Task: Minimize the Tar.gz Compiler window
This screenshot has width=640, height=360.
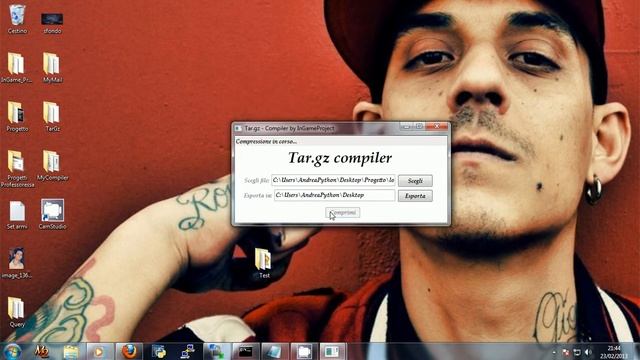Action: tap(406, 127)
